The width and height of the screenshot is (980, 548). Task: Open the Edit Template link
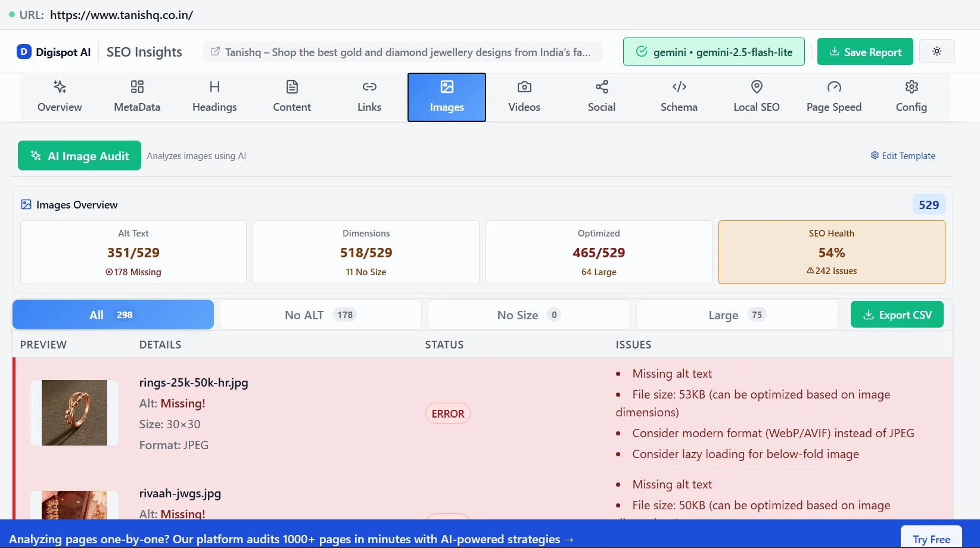point(903,155)
